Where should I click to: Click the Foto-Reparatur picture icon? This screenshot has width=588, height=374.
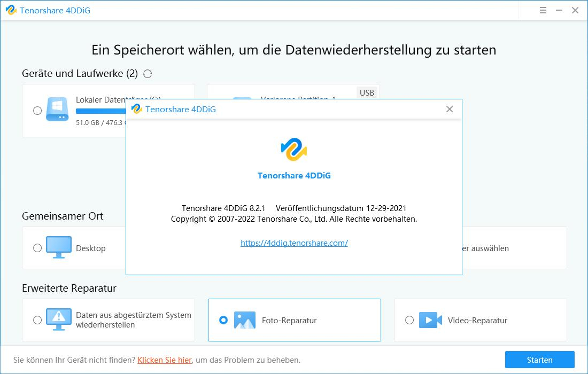244,320
